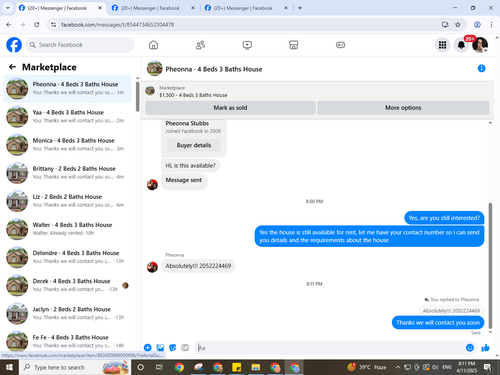Select the Derek conversation
The width and height of the screenshot is (500, 375).
(68, 285)
